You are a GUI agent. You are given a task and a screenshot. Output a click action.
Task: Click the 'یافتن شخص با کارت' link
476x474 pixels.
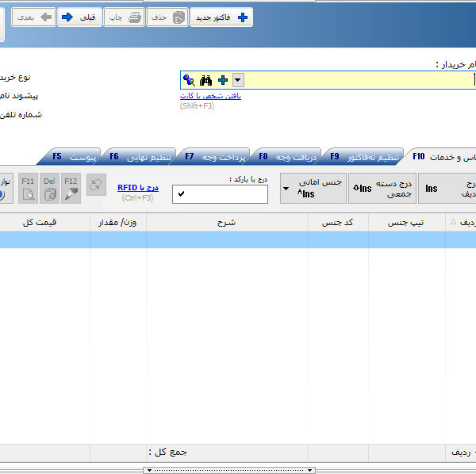210,96
